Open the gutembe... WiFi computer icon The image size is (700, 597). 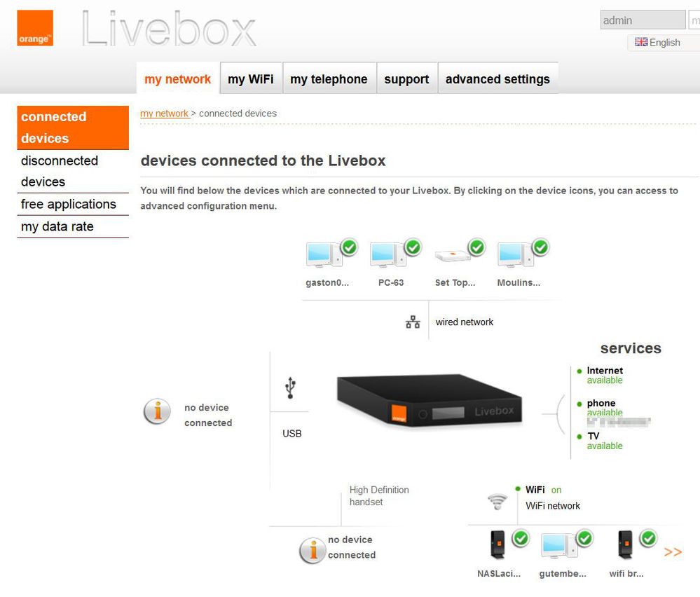pyautogui.click(x=558, y=544)
